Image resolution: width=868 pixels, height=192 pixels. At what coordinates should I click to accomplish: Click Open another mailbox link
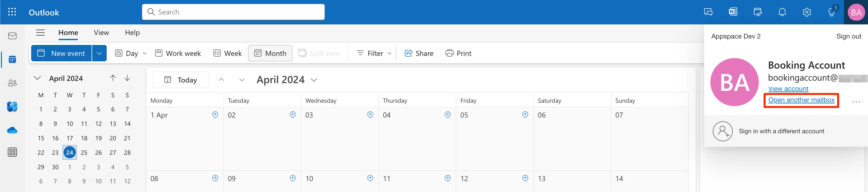tap(801, 100)
